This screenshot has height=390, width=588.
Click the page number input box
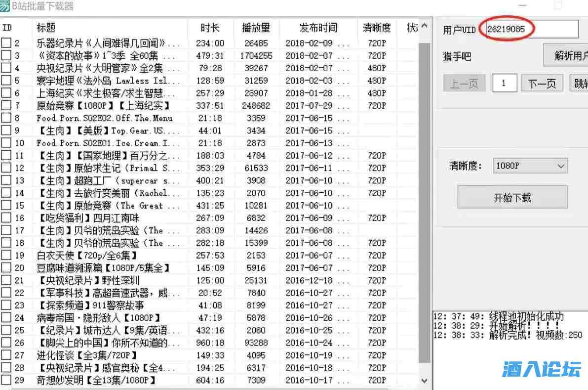click(505, 84)
